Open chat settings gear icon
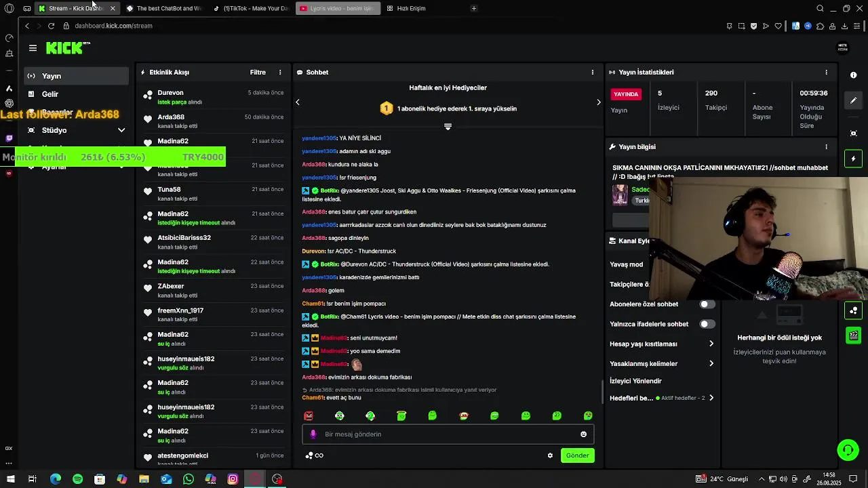868x488 pixels. tap(550, 455)
